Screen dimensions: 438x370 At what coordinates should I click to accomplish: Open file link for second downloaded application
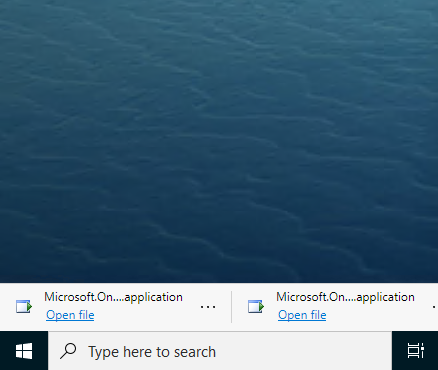click(302, 315)
